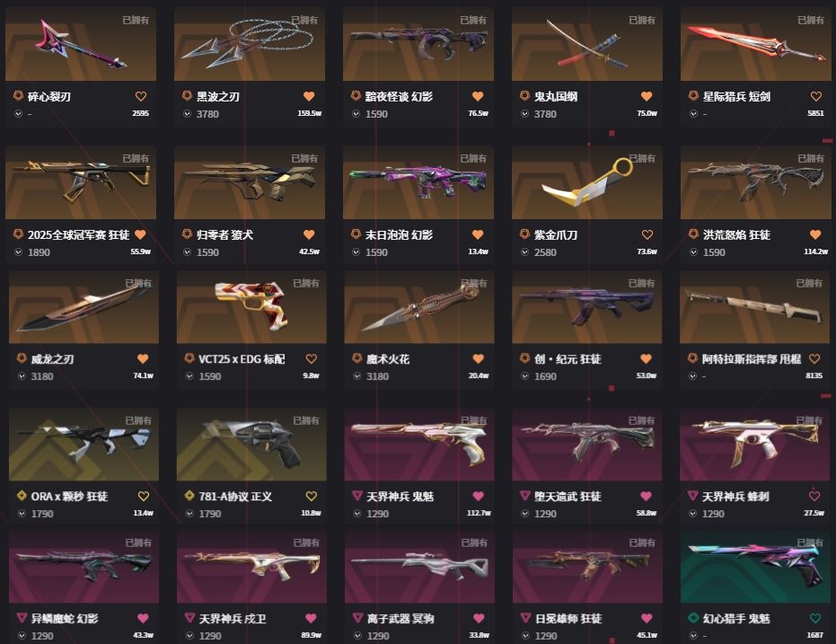Click the tier badge beside 鬼丸国纲

point(524,96)
